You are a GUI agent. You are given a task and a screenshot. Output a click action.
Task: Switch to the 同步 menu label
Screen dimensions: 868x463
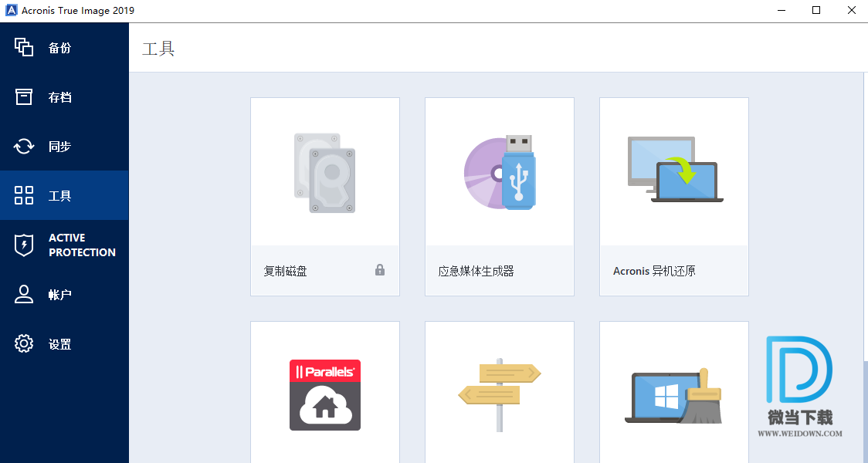[x=59, y=147]
